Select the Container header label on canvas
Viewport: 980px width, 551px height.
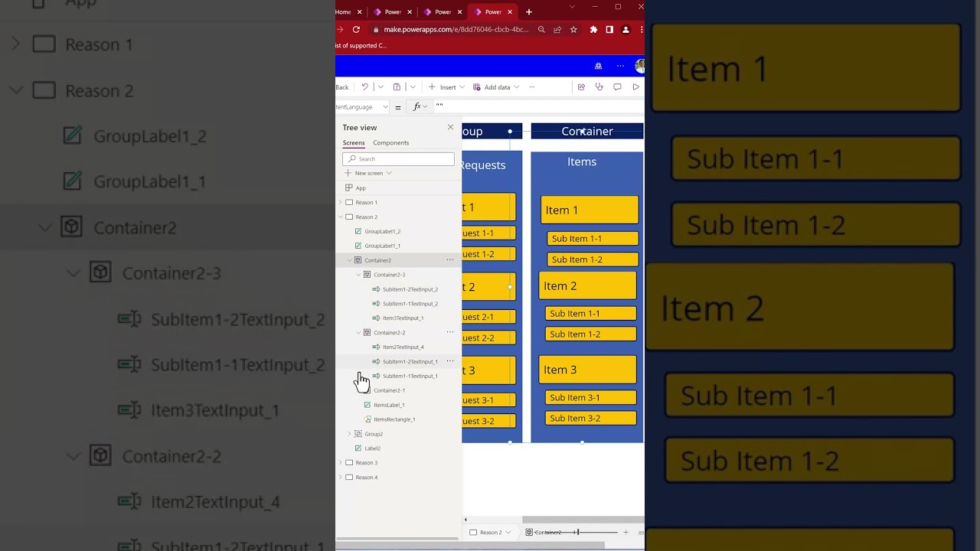point(587,132)
